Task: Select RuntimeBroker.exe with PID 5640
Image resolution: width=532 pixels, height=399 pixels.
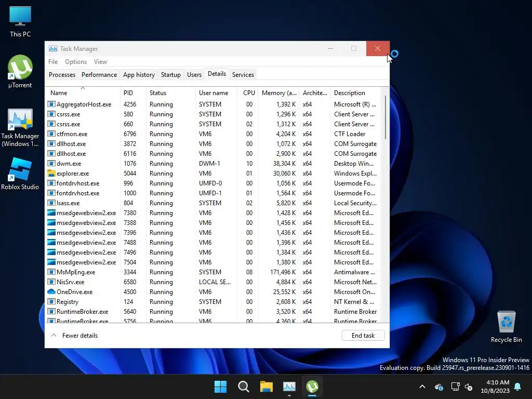Action: tap(212, 312)
